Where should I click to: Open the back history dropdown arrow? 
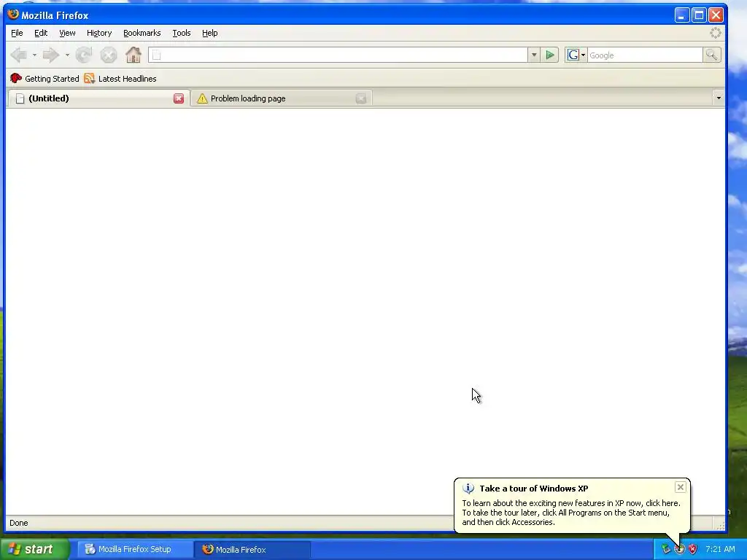click(x=34, y=55)
